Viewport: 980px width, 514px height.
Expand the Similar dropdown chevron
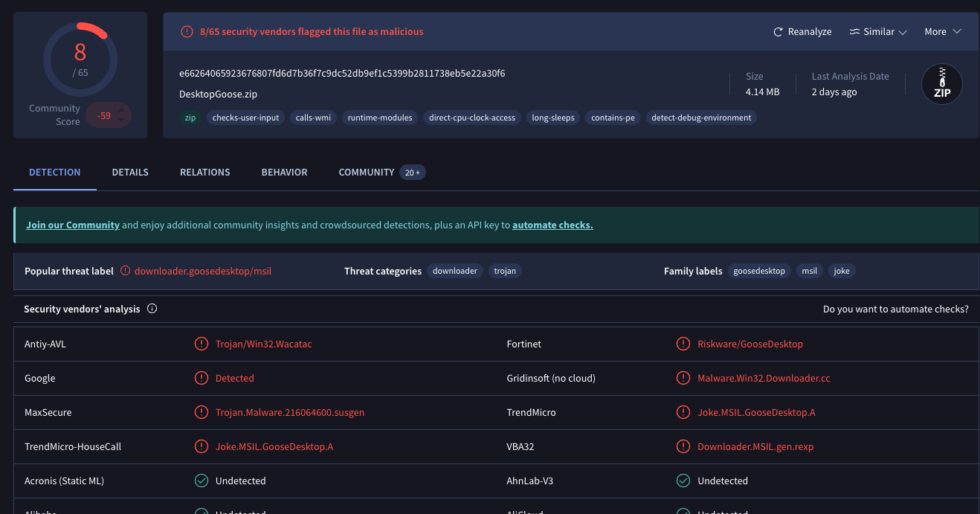click(903, 32)
